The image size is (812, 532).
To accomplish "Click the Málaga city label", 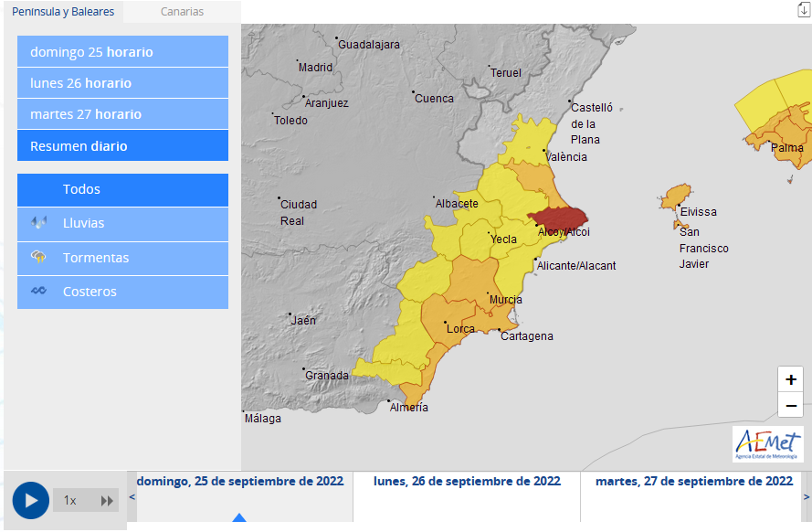I will click(262, 419).
